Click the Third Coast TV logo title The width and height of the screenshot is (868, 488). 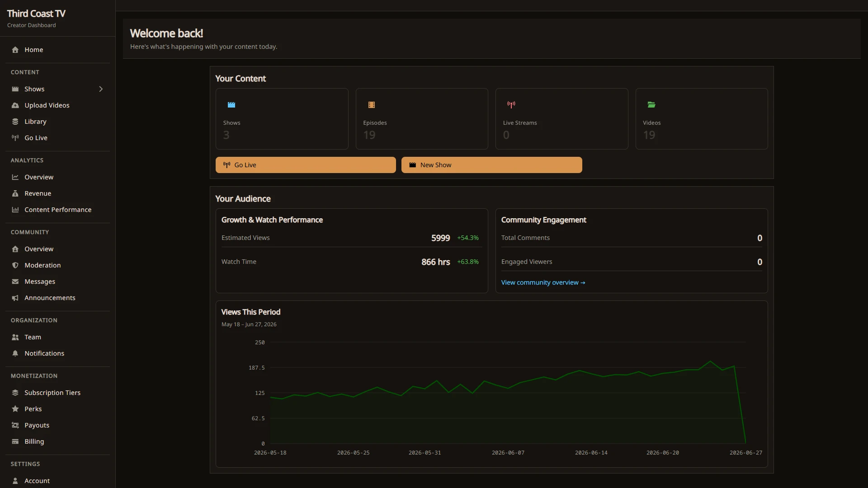point(36,14)
